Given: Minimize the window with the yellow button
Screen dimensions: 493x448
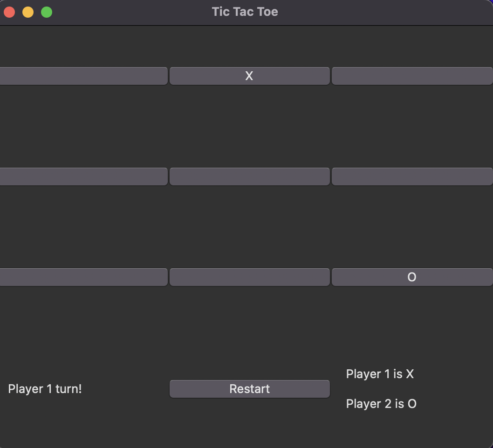Looking at the screenshot, I should [x=28, y=12].
